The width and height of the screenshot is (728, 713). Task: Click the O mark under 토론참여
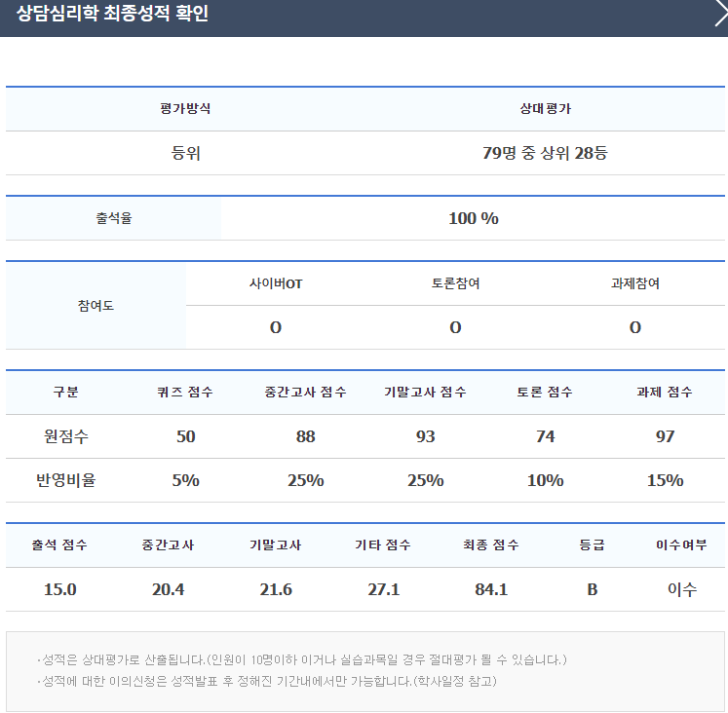click(455, 327)
